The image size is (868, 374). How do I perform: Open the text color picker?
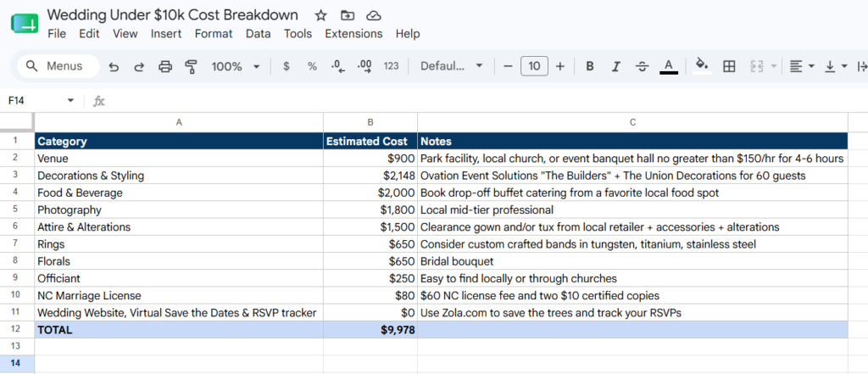click(669, 66)
